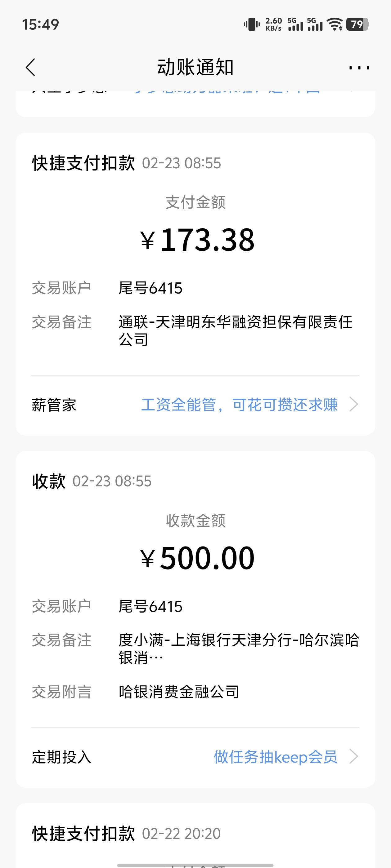Tap the back arrow icon
Image resolution: width=391 pixels, height=868 pixels.
[30, 67]
